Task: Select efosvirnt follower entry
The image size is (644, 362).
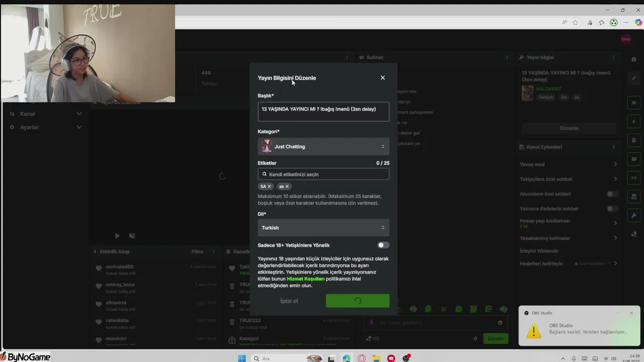Action: pyautogui.click(x=156, y=306)
